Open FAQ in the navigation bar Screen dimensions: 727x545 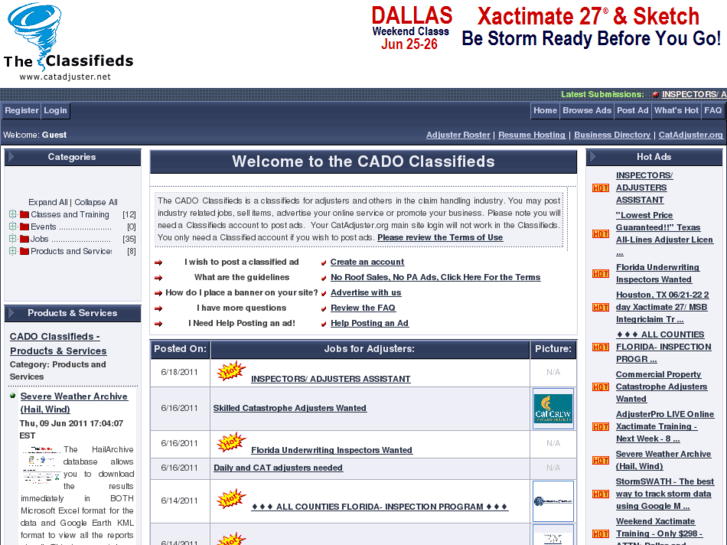[x=713, y=110]
